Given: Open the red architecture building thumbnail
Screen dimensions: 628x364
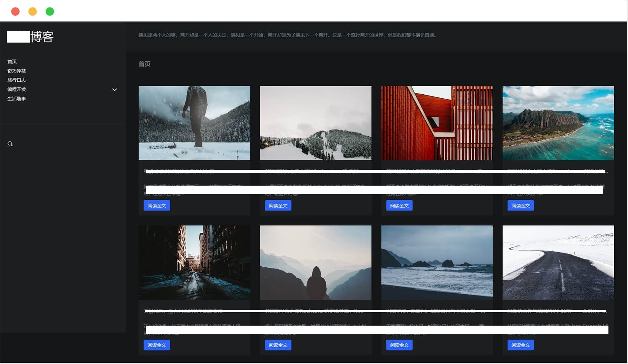Looking at the screenshot, I should point(437,123).
